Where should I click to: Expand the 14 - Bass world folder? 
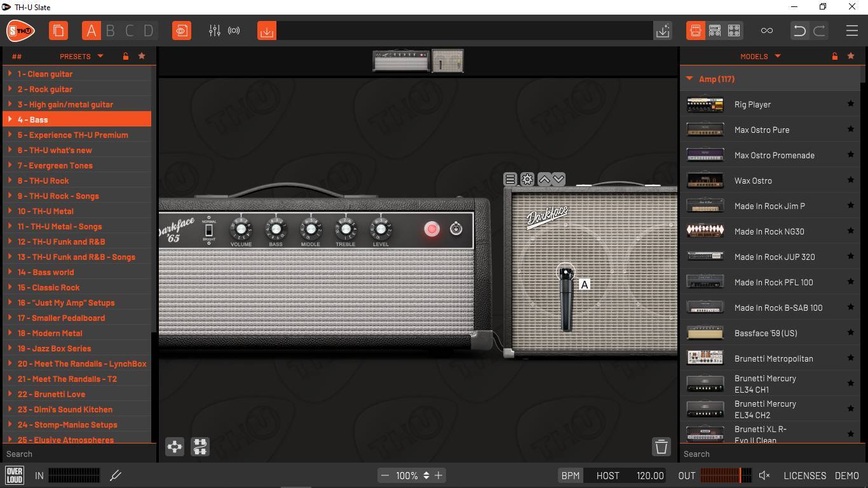coord(10,272)
